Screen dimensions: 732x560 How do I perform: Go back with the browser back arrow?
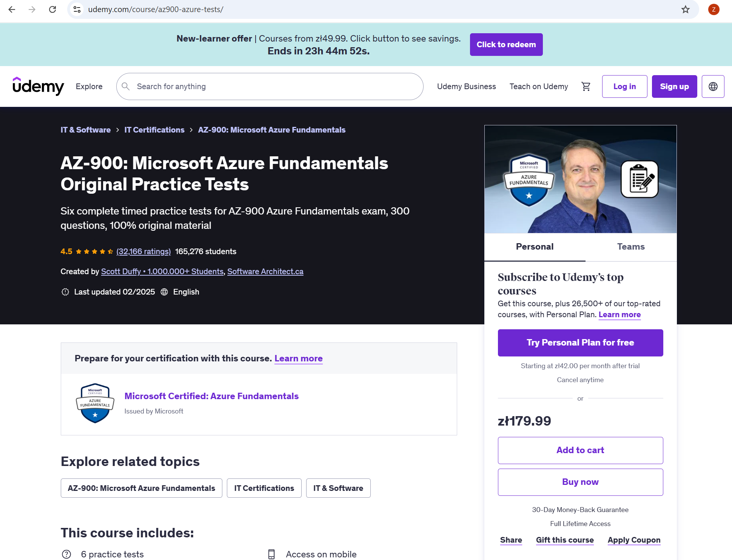click(x=12, y=9)
